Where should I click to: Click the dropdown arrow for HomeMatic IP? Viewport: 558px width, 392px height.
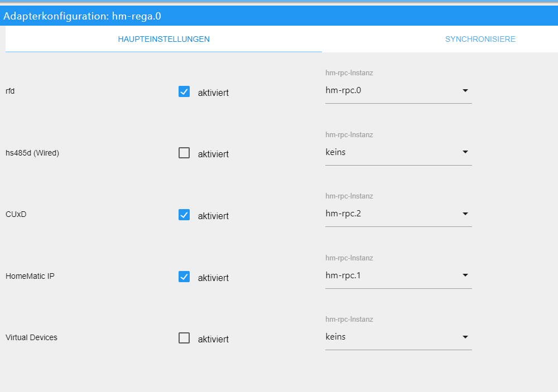pos(465,275)
